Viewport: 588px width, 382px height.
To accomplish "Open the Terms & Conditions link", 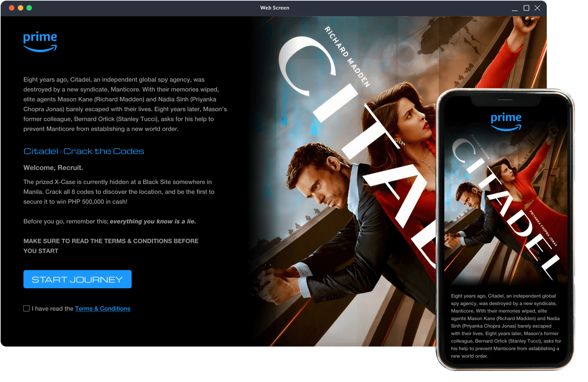I will click(x=102, y=309).
